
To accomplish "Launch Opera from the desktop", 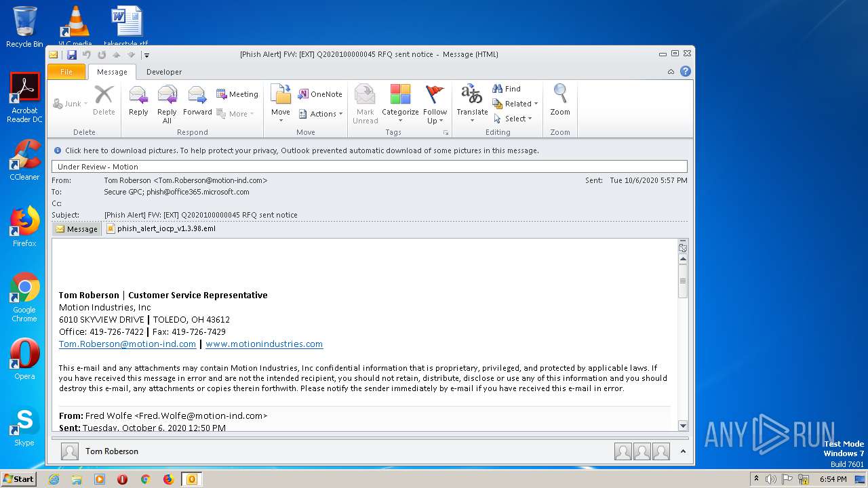I will click(x=24, y=359).
